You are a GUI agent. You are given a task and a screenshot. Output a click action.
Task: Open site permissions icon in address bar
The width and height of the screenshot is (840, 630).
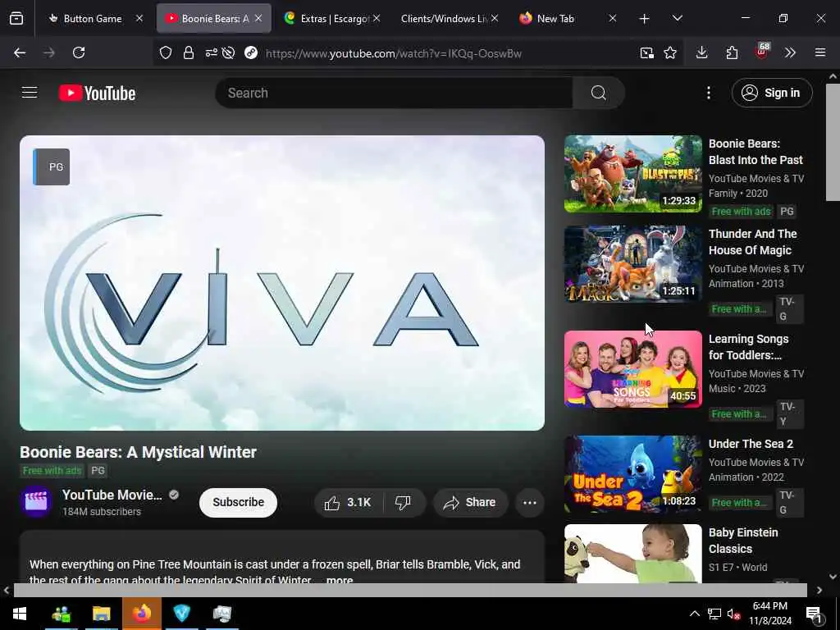point(212,52)
